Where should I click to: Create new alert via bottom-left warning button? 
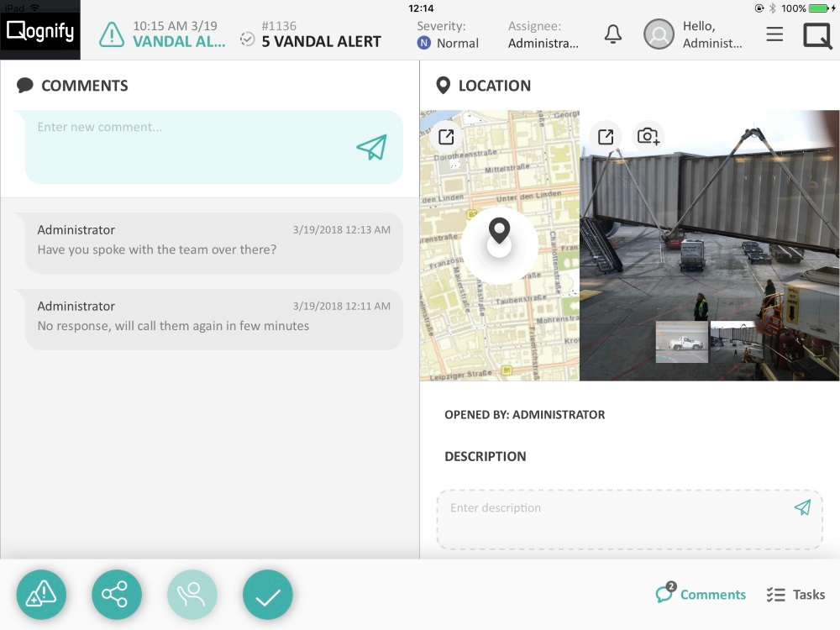(x=41, y=595)
